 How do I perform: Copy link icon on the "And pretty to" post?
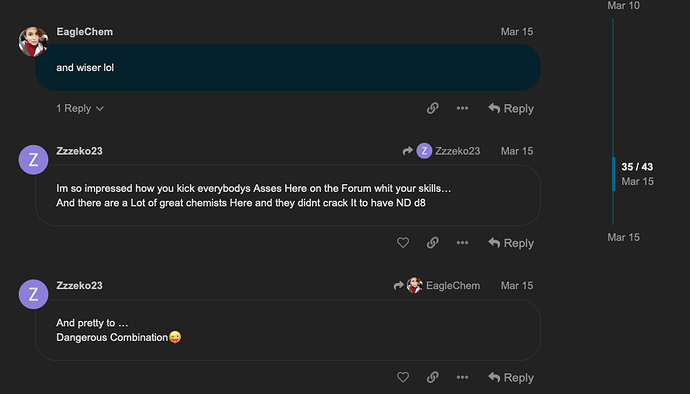tap(433, 377)
